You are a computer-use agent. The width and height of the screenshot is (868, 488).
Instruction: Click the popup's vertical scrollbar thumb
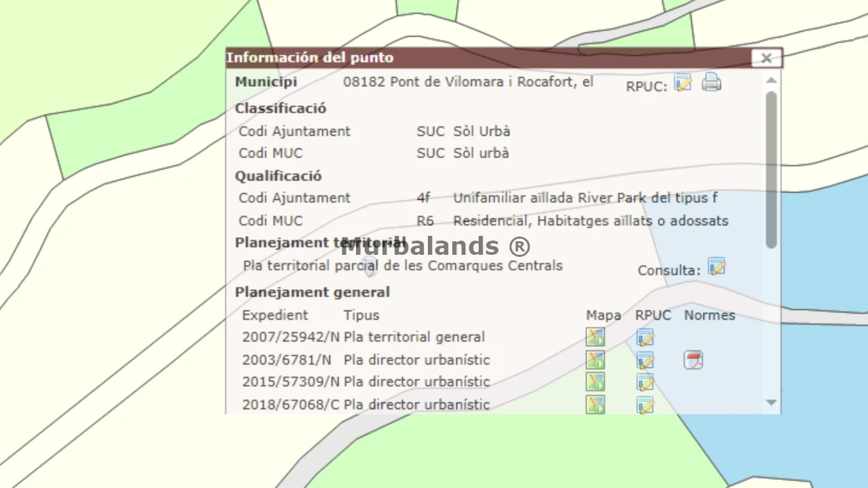click(x=771, y=169)
